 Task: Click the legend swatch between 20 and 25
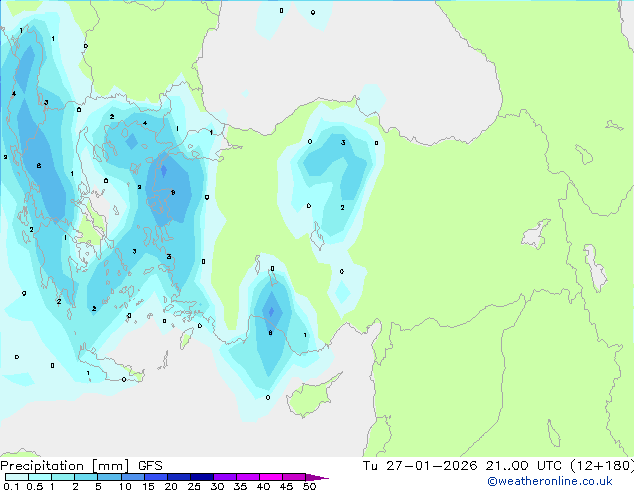click(x=178, y=477)
